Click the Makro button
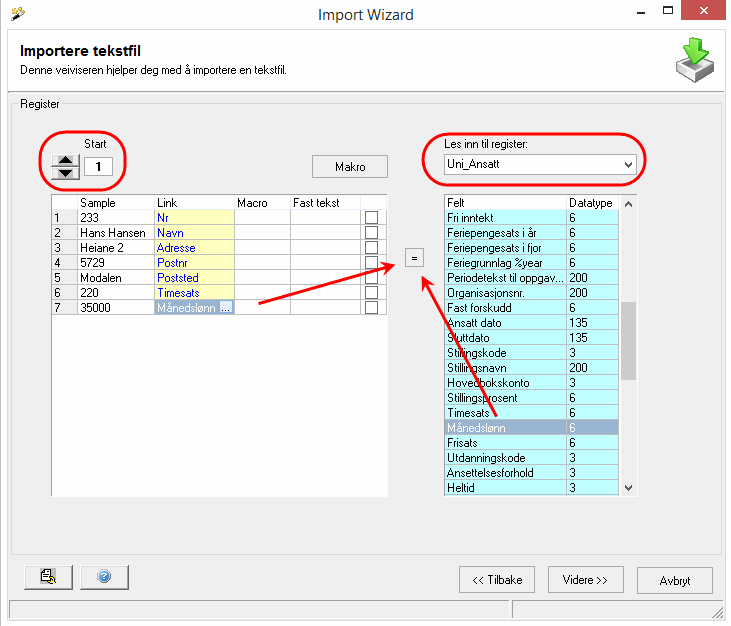Viewport: 731px width, 626px height. [349, 167]
